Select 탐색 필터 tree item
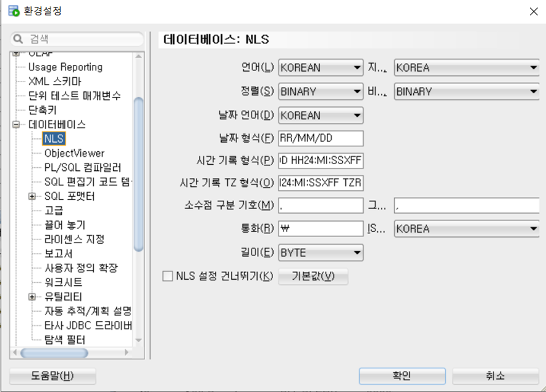546x392 pixels. [65, 340]
